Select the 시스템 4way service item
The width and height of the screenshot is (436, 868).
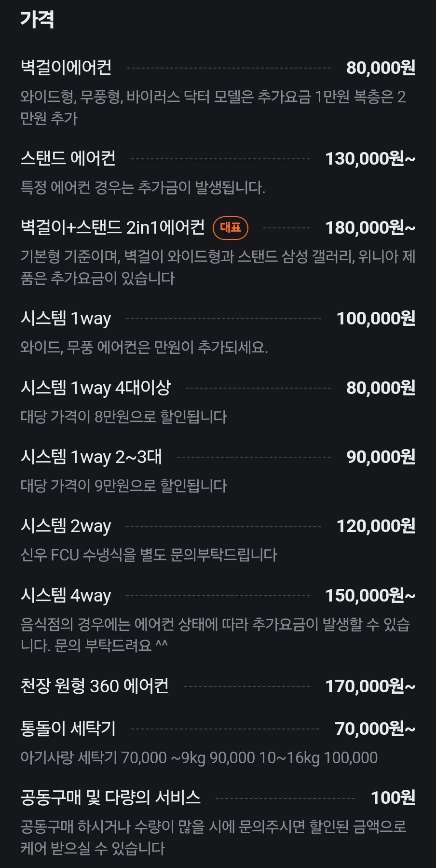[x=66, y=595]
